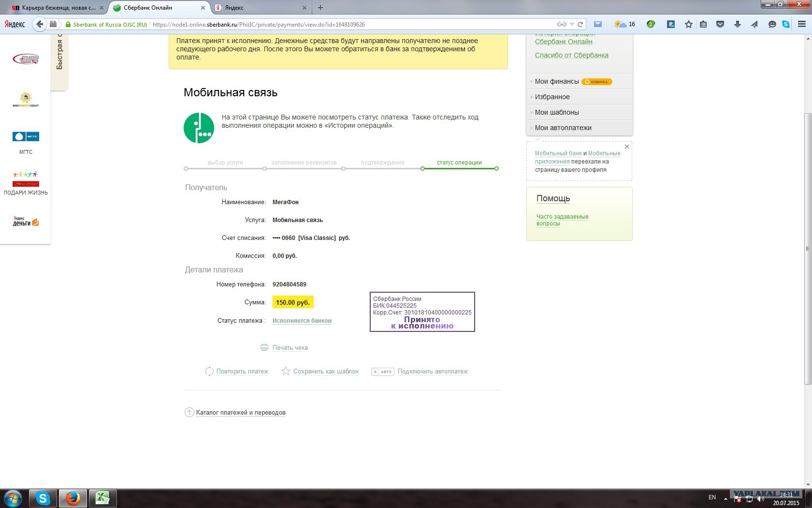The width and height of the screenshot is (812, 508).
Task: Expand the Мои шаблоны sidebar section
Action: 580,112
